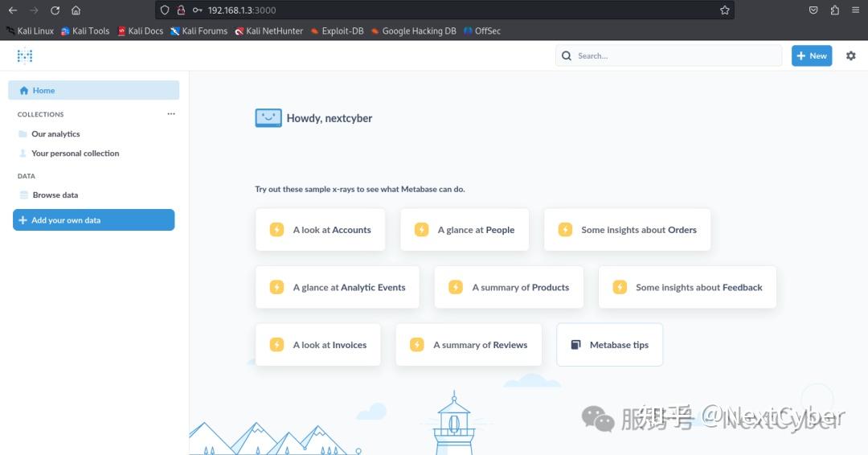
Task: Click the shield tracking protection icon
Action: 165,10
